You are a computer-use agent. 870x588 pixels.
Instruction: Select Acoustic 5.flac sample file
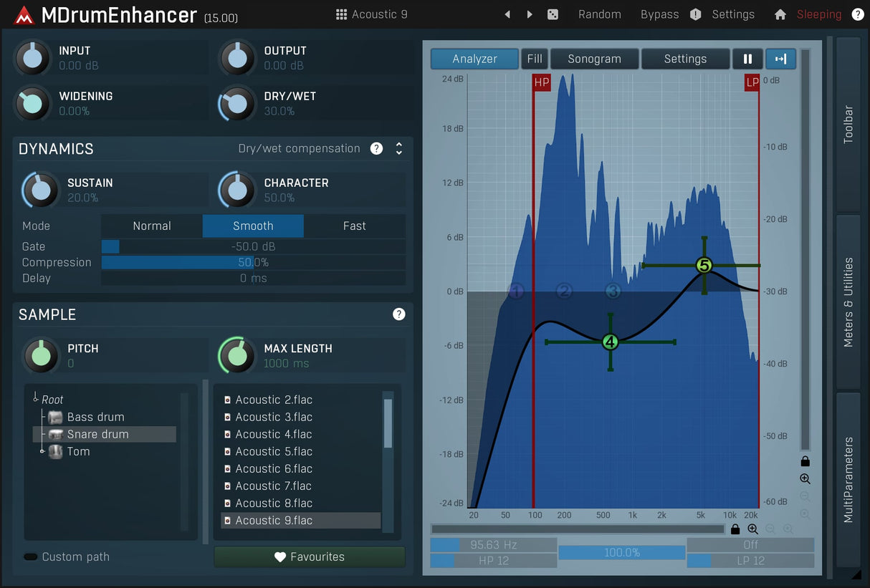[274, 452]
